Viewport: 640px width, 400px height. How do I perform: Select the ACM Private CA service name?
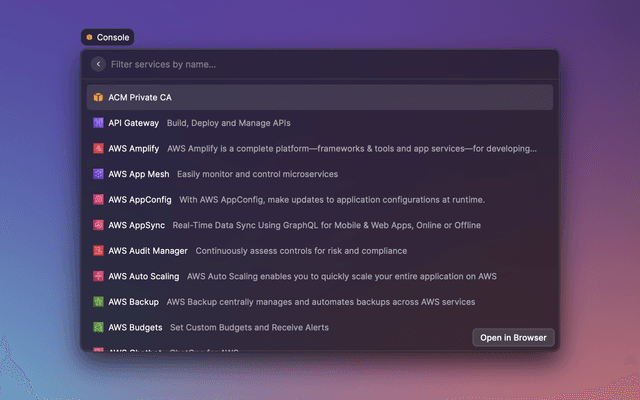[140, 97]
